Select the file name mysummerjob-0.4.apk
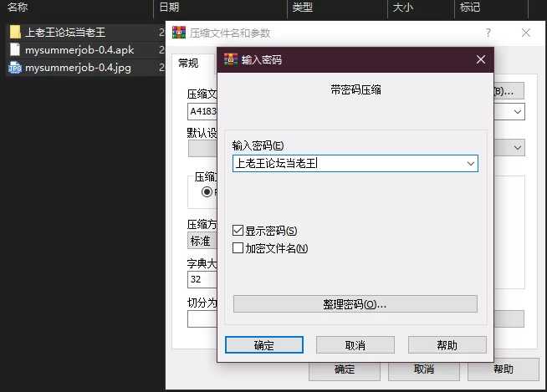The width and height of the screenshot is (547, 392). 79,50
